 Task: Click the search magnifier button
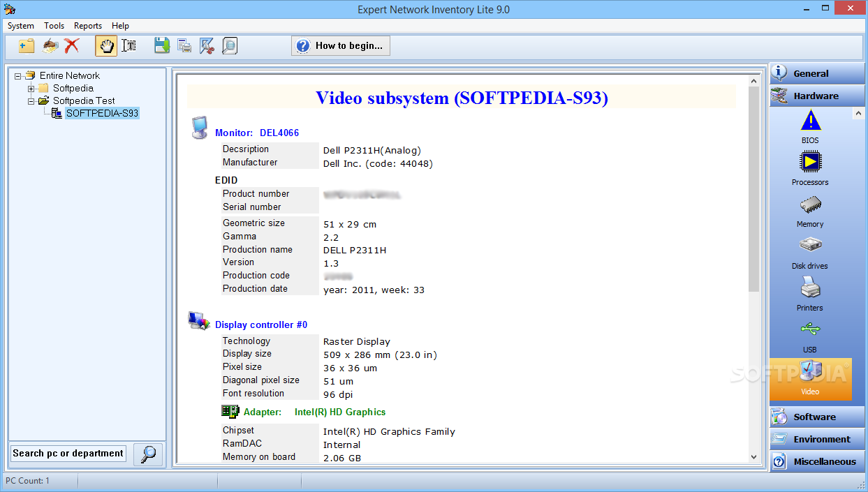[148, 454]
